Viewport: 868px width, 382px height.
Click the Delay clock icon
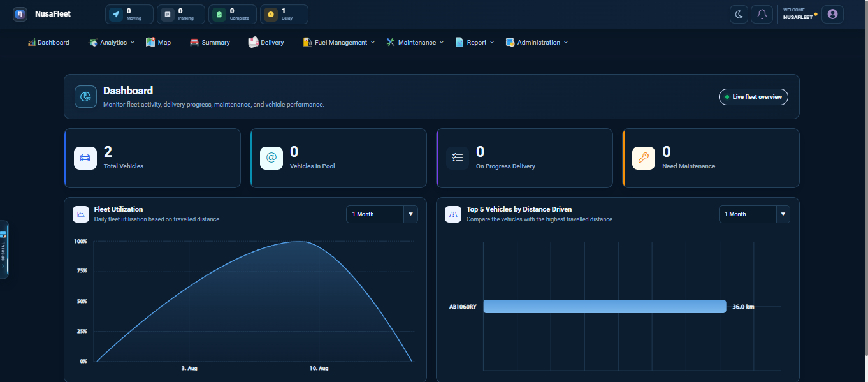[x=271, y=14]
